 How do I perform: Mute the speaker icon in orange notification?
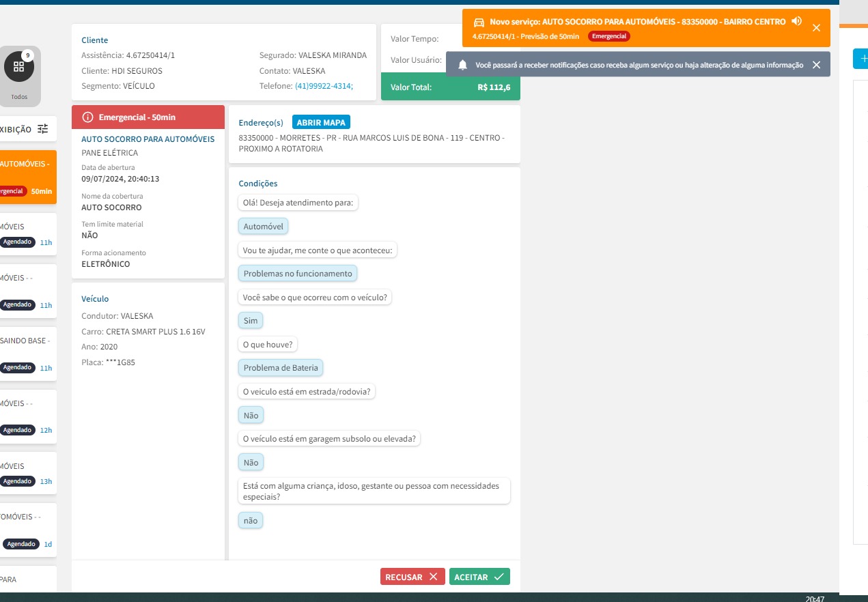(x=796, y=21)
